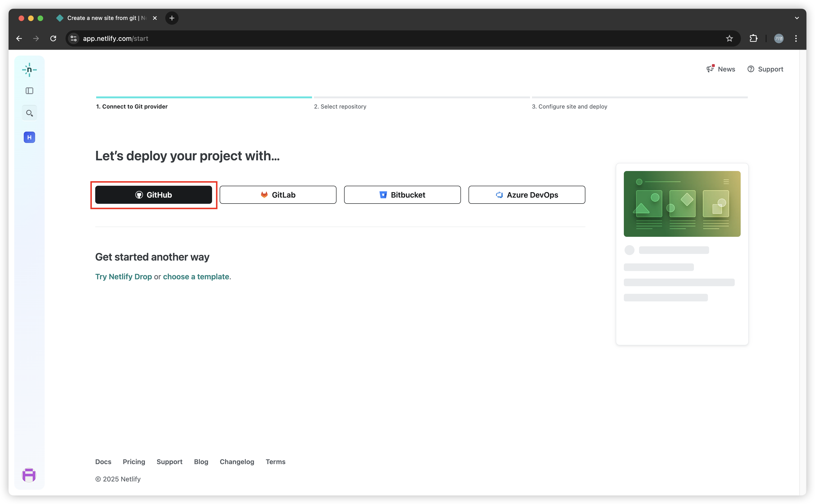Open the Support footer link
The height and width of the screenshot is (504, 815).
click(170, 462)
